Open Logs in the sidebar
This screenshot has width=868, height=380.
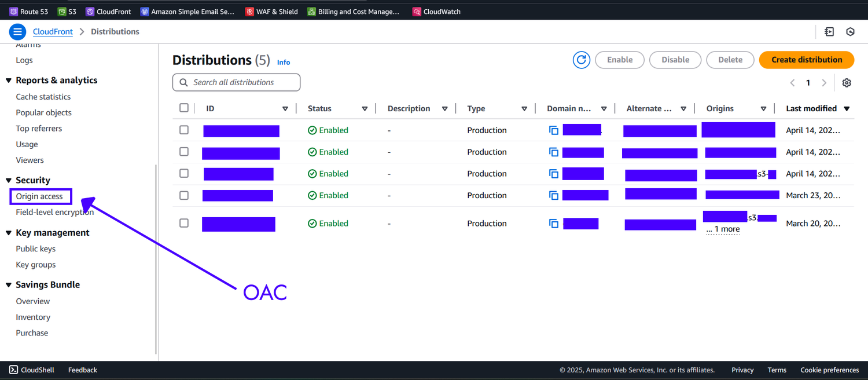pyautogui.click(x=24, y=60)
